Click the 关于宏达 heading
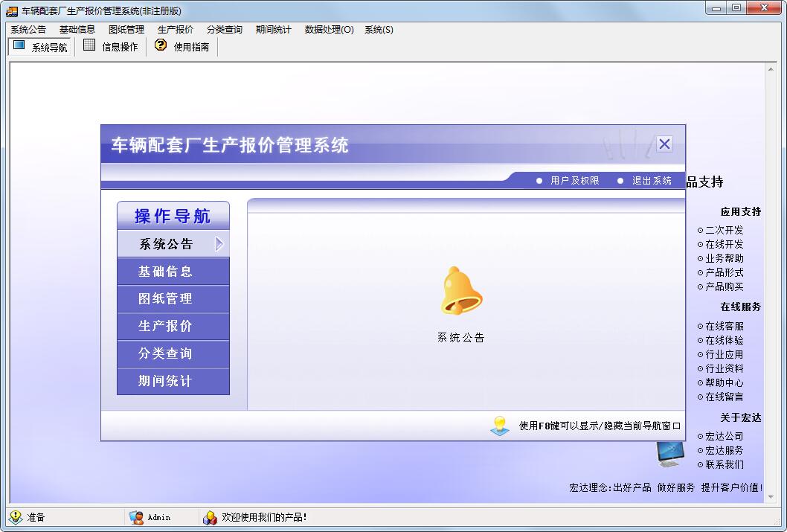 click(x=741, y=417)
